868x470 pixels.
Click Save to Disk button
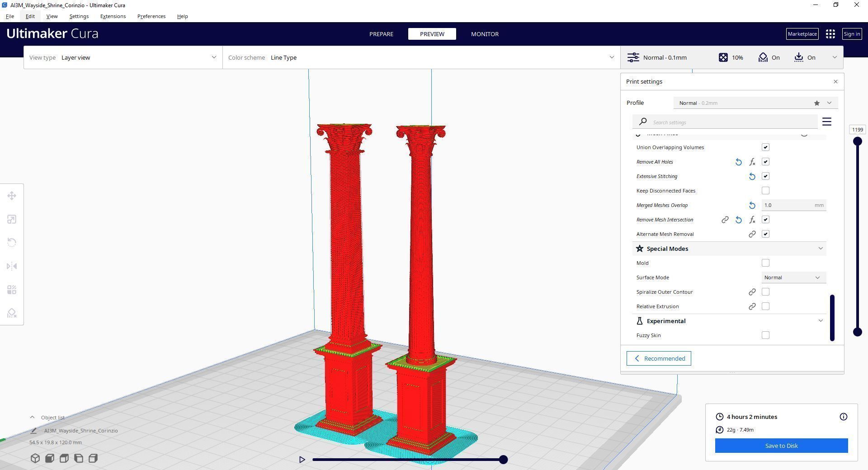[781, 446]
